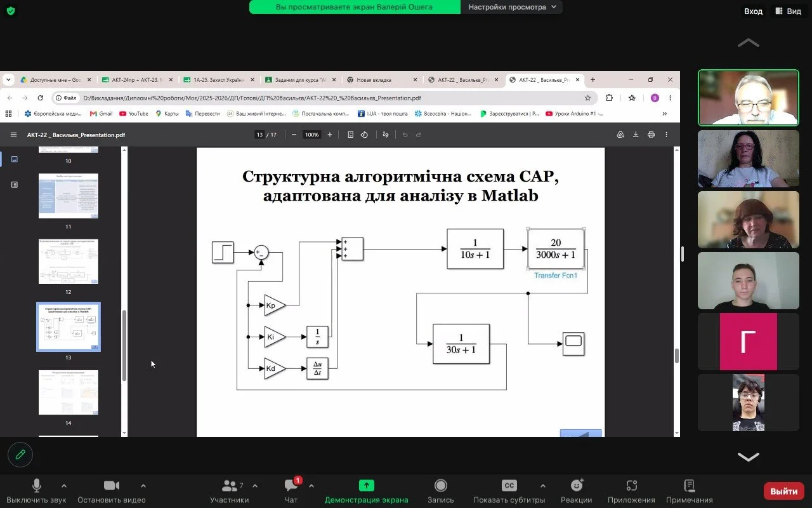Stop camera with Остановить видео
The image size is (812, 508).
[x=112, y=491]
